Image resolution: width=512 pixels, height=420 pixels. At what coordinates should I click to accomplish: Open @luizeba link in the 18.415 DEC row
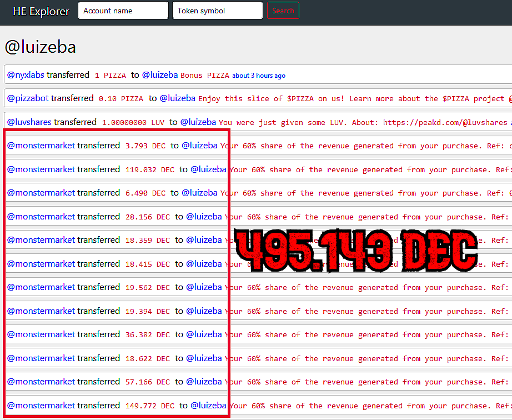click(x=204, y=263)
